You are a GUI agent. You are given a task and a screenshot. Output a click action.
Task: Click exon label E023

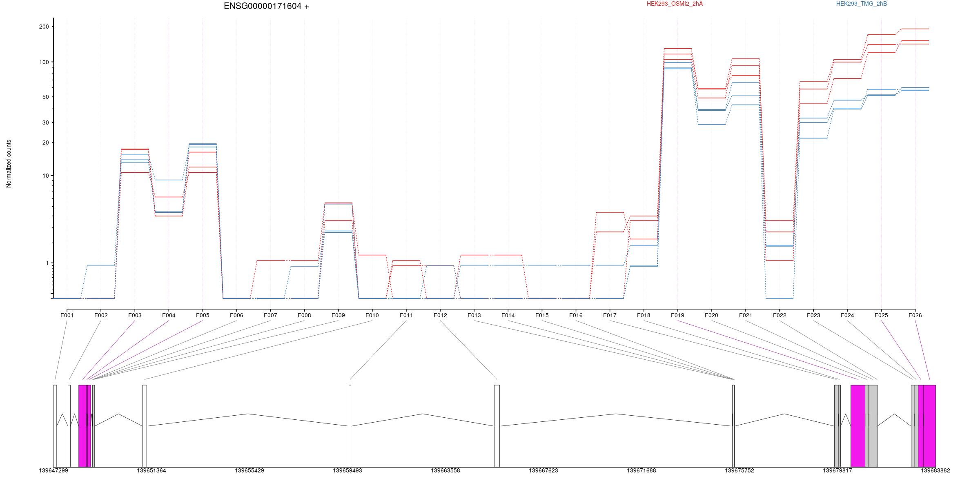pos(813,315)
